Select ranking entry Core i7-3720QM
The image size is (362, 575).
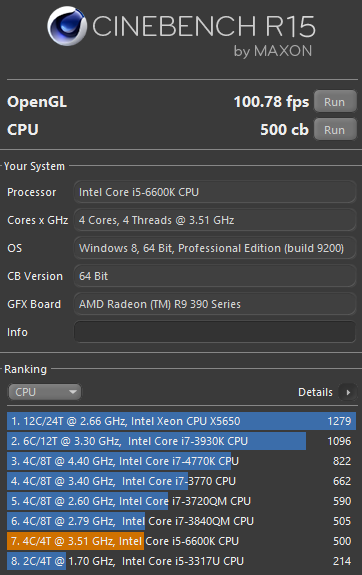181,501
